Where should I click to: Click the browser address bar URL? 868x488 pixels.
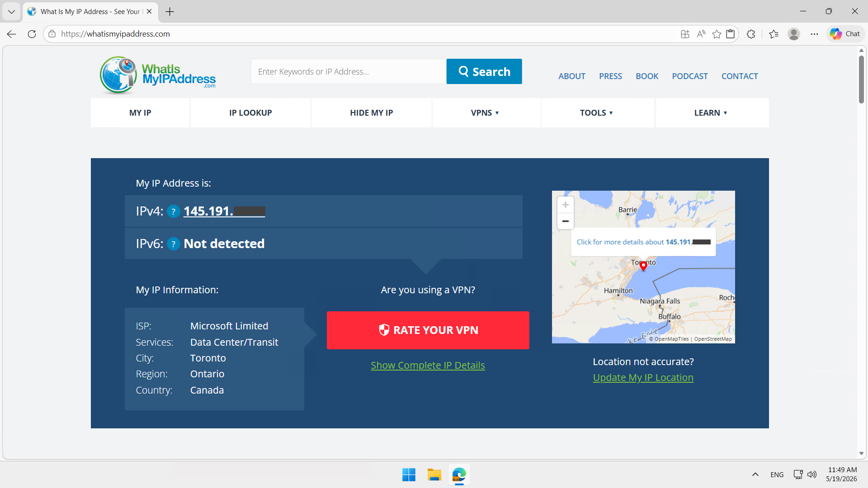click(116, 34)
